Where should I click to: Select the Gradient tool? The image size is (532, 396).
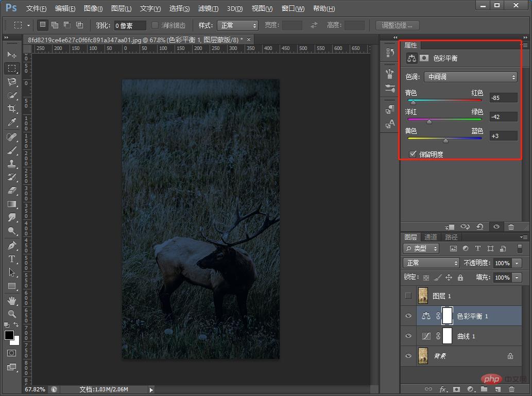click(12, 204)
